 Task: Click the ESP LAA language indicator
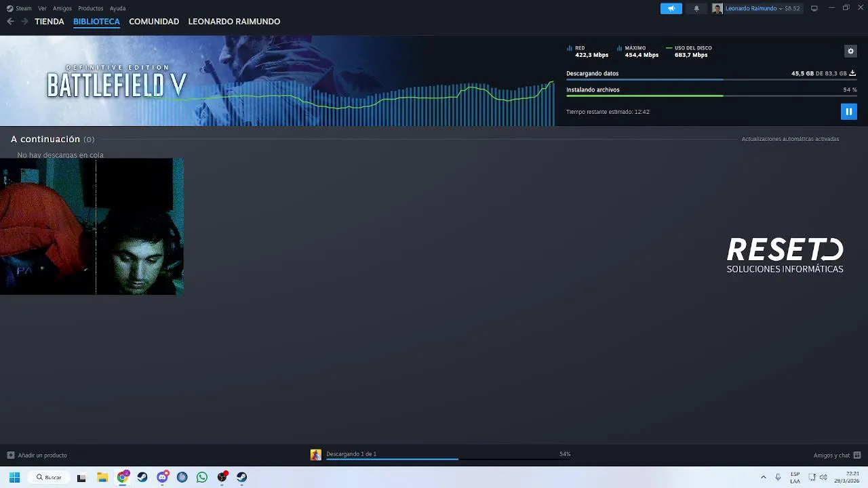pos(795,477)
